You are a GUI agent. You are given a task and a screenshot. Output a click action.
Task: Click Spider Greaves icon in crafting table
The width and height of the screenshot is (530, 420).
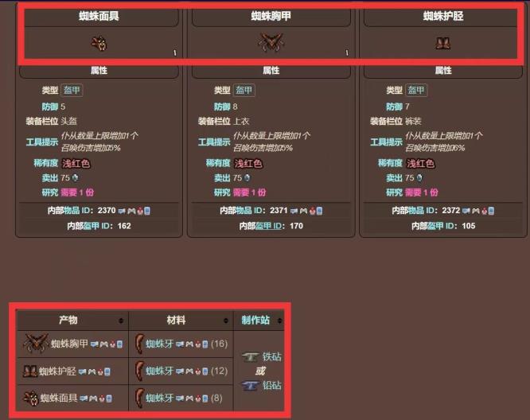30,371
